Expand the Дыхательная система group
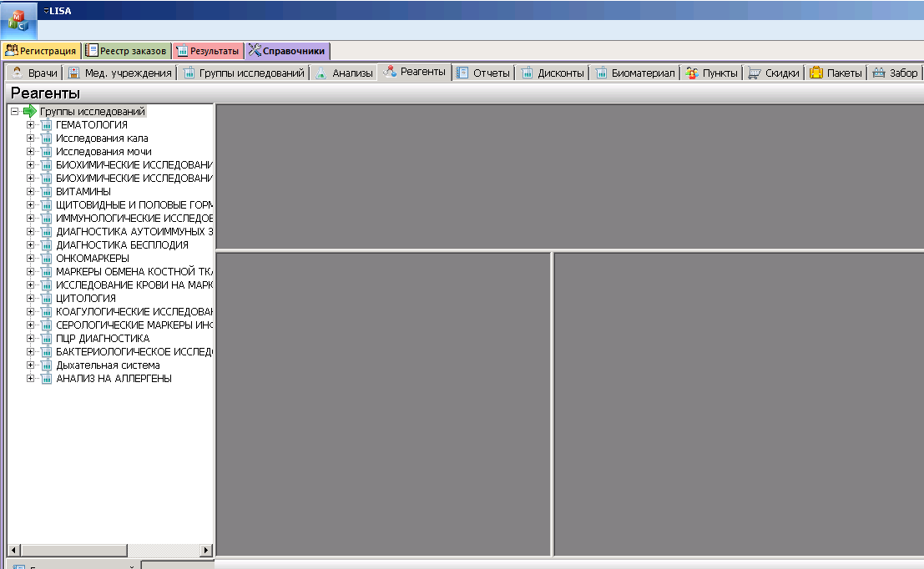The width and height of the screenshot is (924, 569). coord(31,365)
